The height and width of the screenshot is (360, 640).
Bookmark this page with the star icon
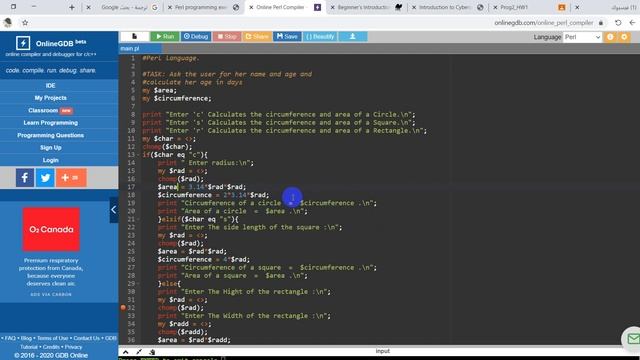pos(25,23)
